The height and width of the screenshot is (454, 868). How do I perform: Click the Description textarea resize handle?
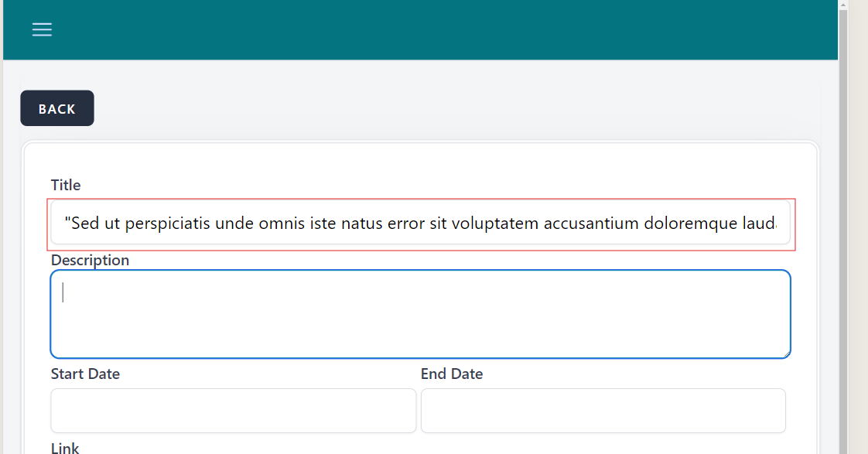pyautogui.click(x=786, y=353)
